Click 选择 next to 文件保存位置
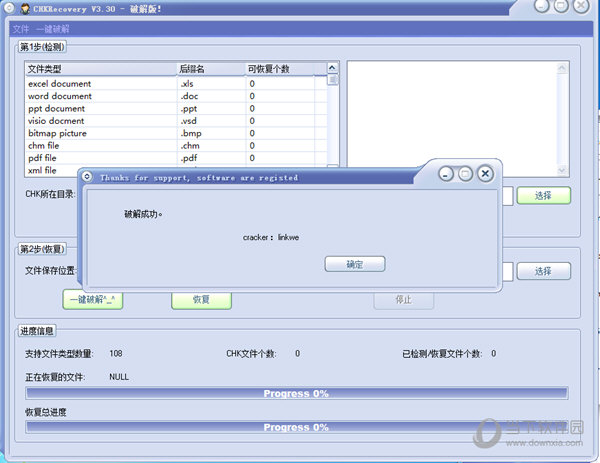Image resolution: width=600 pixels, height=463 pixels. coord(543,271)
